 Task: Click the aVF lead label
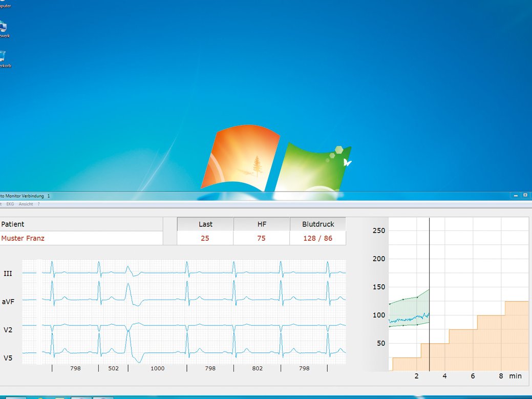(8, 302)
